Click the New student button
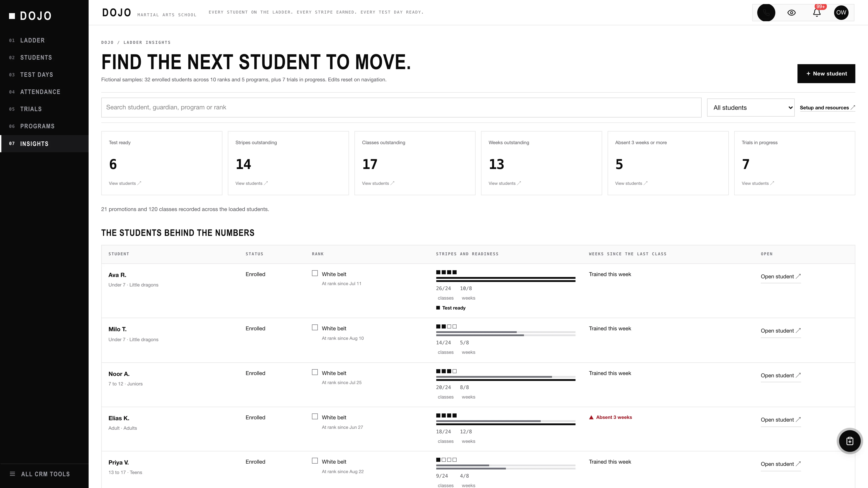 [826, 73]
